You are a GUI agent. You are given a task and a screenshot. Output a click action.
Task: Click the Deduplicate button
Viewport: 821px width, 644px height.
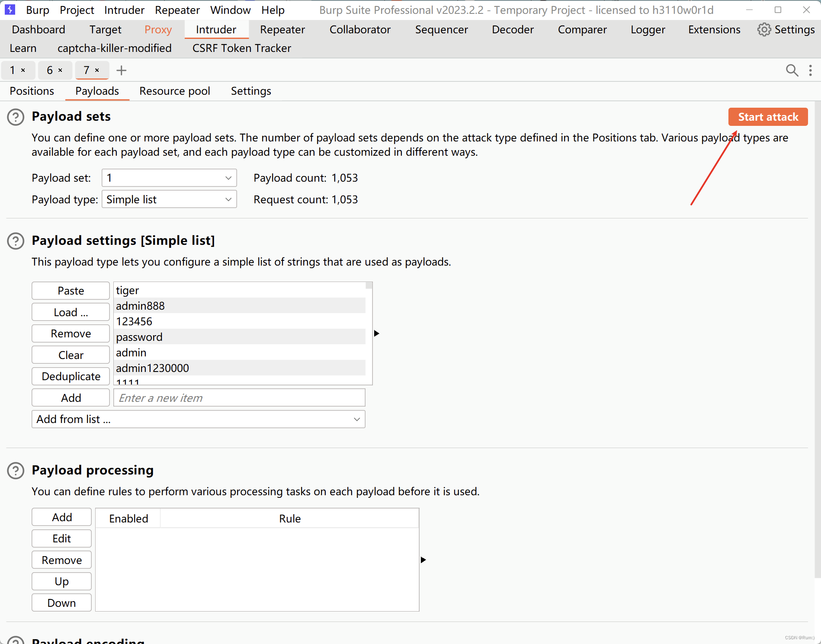pos(71,376)
